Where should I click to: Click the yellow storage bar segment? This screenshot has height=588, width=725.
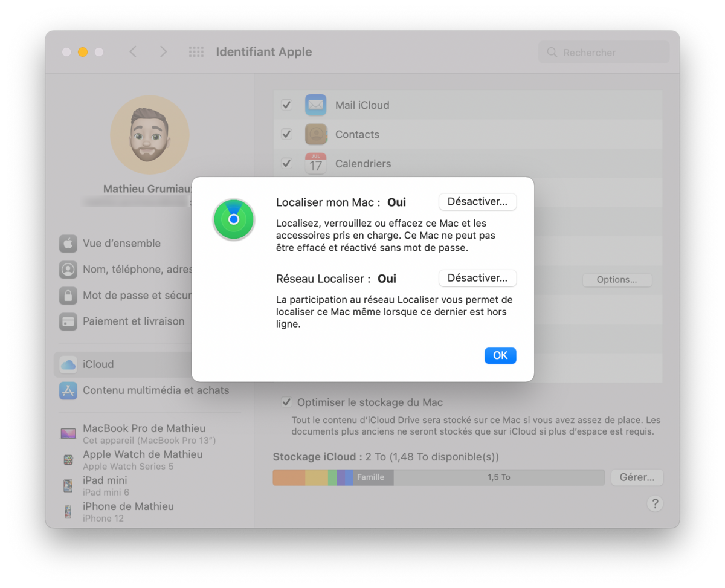pyautogui.click(x=317, y=477)
